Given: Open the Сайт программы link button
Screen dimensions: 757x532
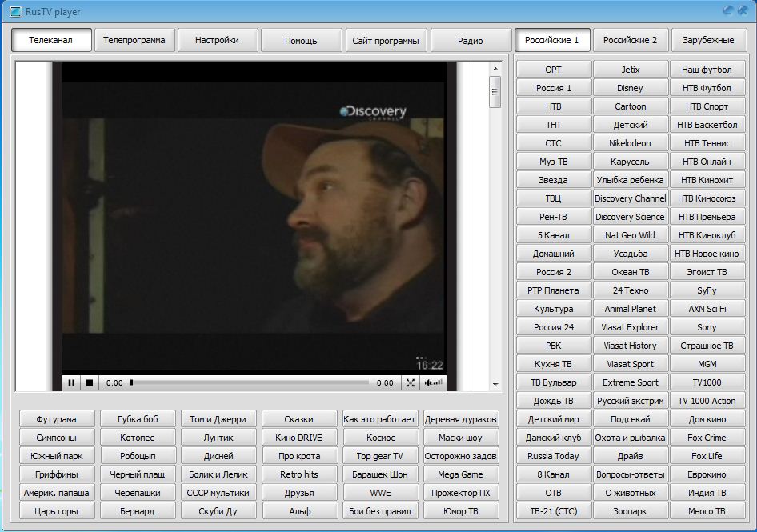Looking at the screenshot, I should coord(385,40).
